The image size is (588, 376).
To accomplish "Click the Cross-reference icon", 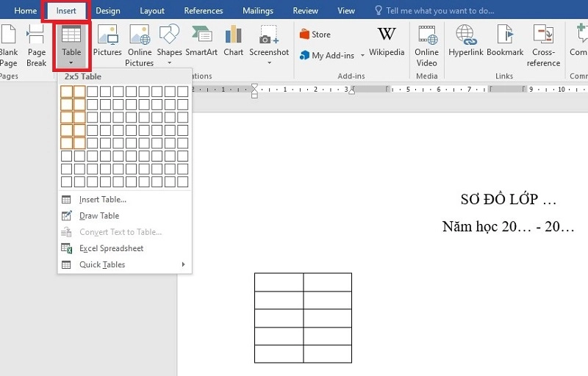I will point(543,44).
